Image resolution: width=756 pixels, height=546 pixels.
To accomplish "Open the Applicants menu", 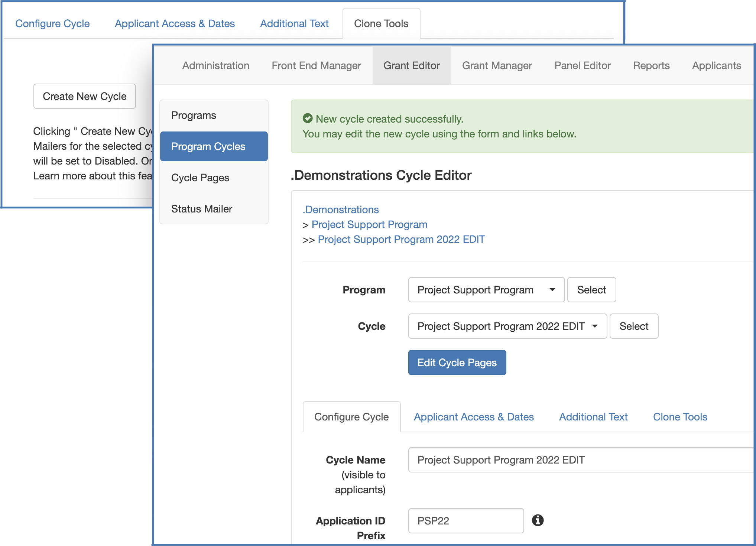I will tap(716, 65).
